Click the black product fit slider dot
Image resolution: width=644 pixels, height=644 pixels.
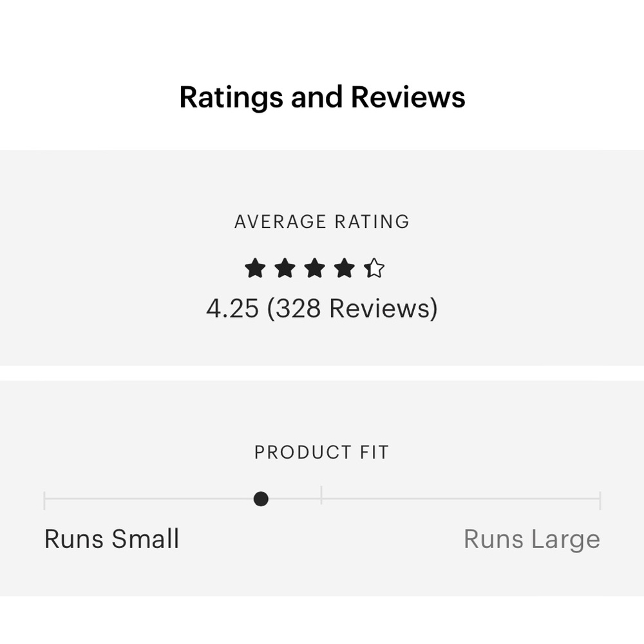[x=261, y=498]
